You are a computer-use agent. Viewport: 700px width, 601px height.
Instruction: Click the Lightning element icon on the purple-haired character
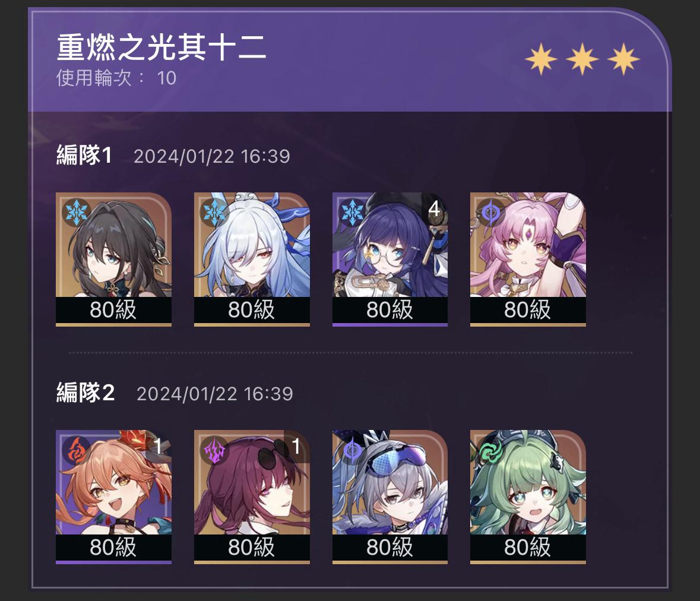(x=214, y=450)
